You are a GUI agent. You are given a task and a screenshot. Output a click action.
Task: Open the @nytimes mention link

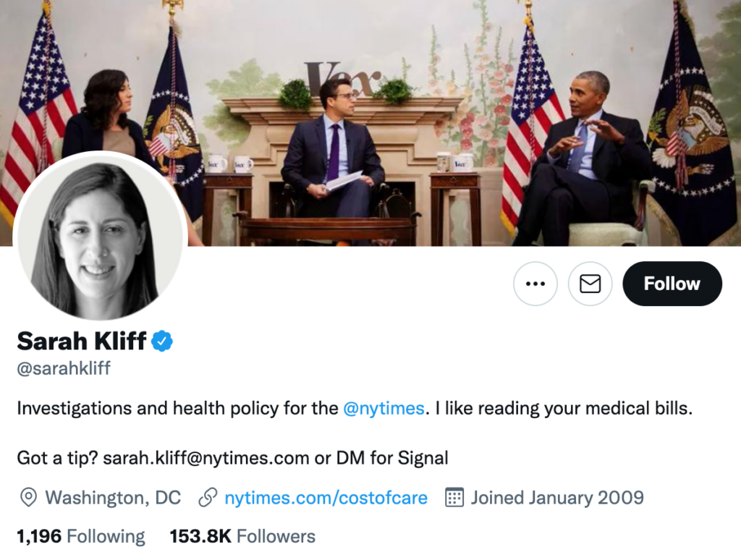(384, 408)
